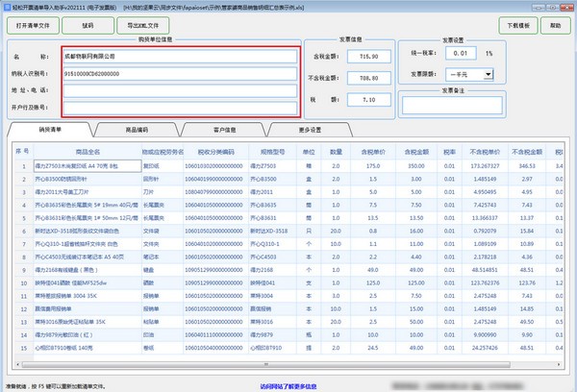
Task: Switch to the 商品编码 tab
Action: (137, 129)
